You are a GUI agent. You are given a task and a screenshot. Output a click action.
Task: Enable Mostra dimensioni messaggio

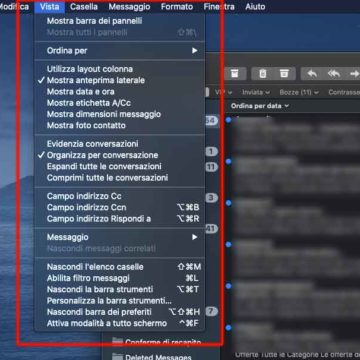click(120, 114)
